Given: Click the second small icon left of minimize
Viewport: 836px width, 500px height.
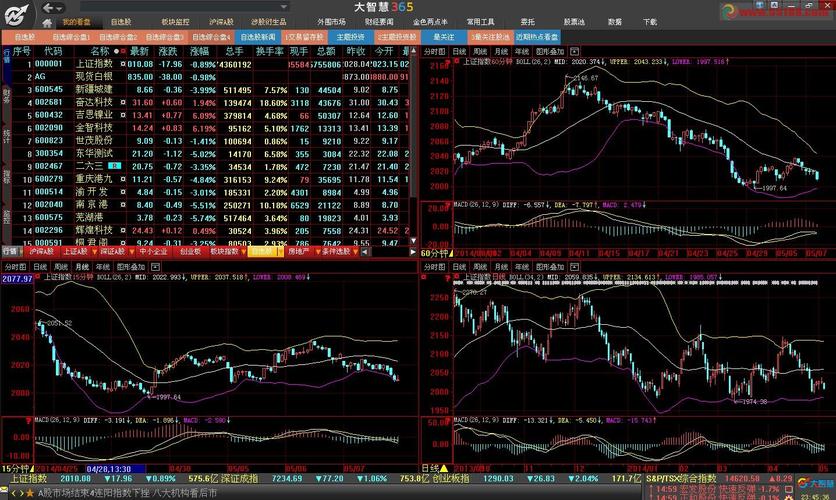Looking at the screenshot, I should (x=774, y=5).
